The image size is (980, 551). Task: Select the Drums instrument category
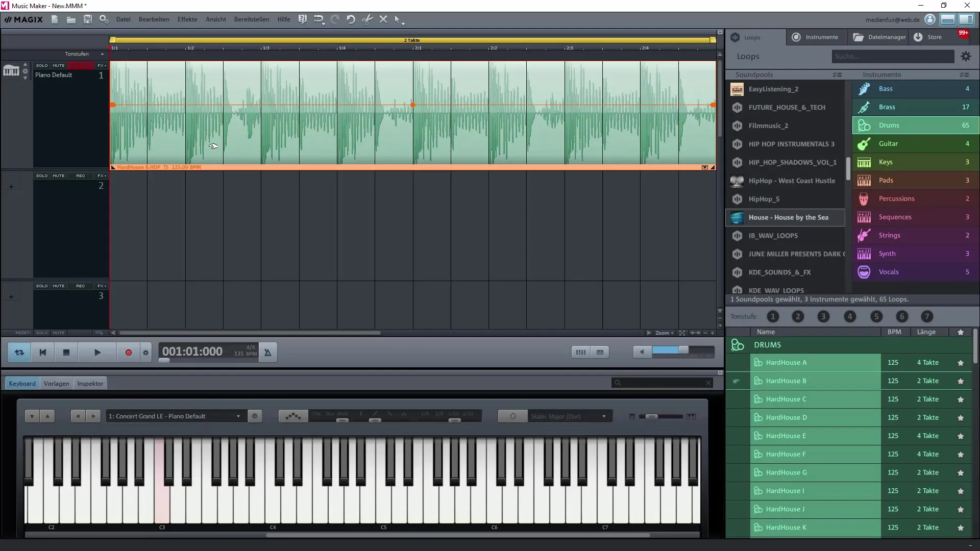915,125
